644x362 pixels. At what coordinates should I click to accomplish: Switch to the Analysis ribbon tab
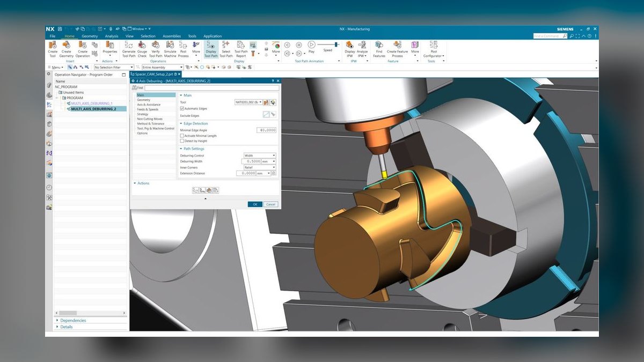[112, 36]
